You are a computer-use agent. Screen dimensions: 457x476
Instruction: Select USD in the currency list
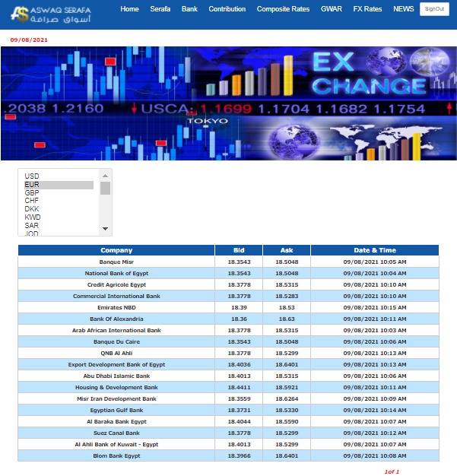59,176
